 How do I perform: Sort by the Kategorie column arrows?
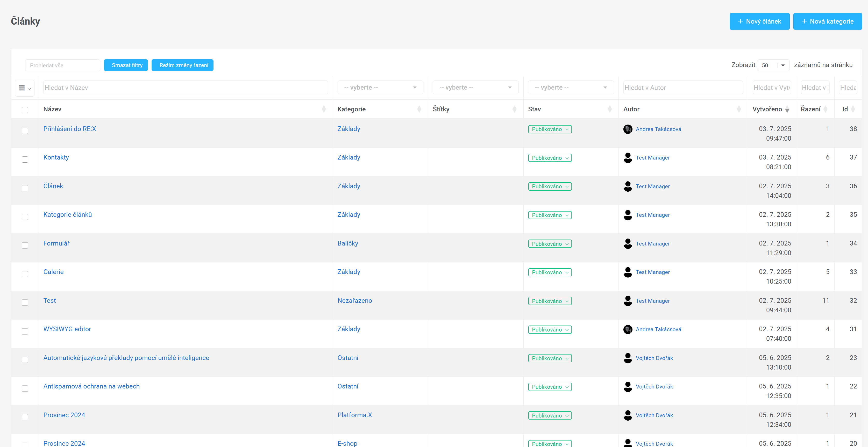point(419,109)
